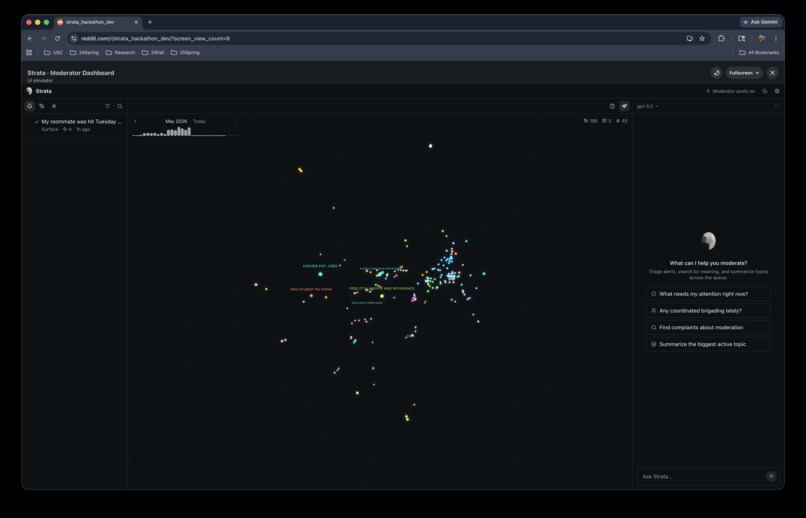Click the browser address bar URL

[x=155, y=39]
